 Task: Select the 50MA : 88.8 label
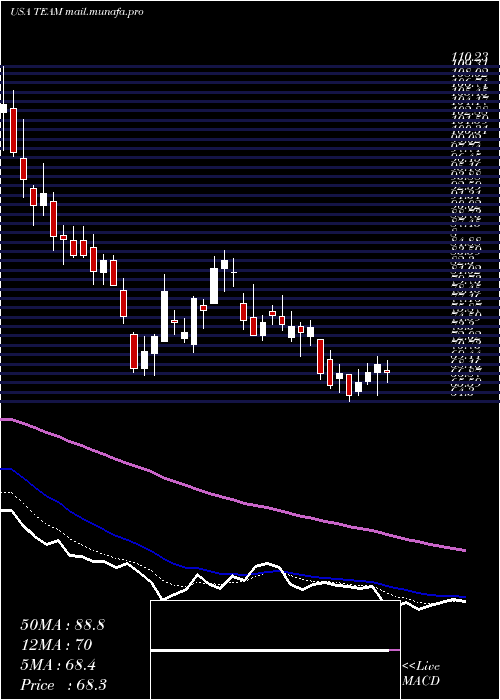click(62, 625)
